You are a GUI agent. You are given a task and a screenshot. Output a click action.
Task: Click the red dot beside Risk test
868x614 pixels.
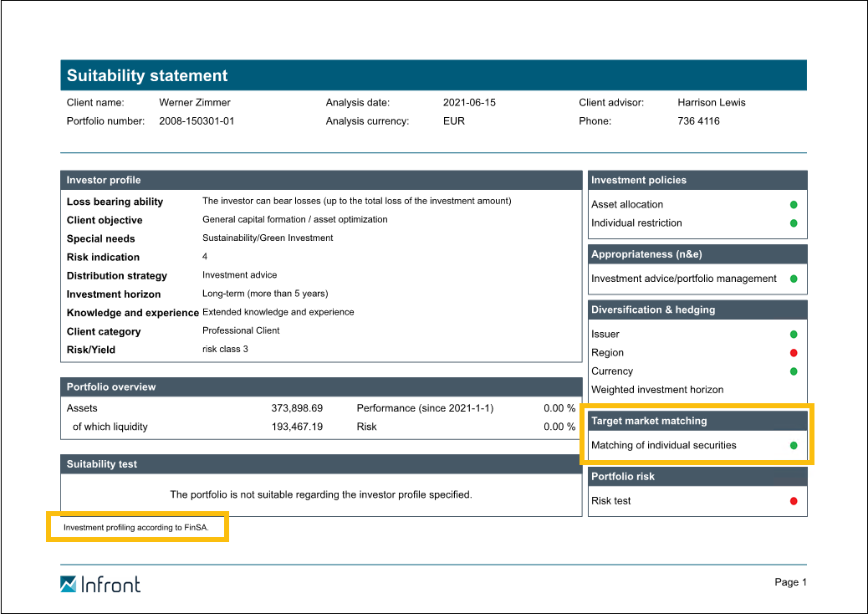pos(794,501)
